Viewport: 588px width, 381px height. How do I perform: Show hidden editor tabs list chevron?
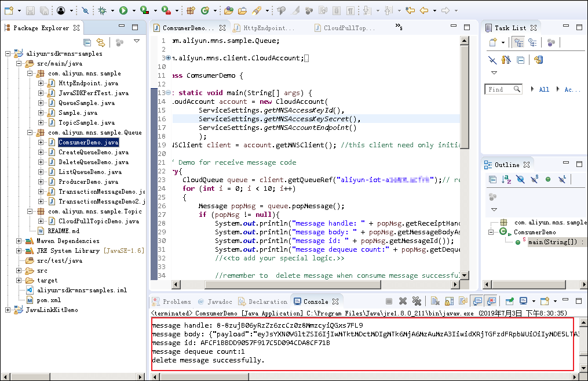point(399,26)
